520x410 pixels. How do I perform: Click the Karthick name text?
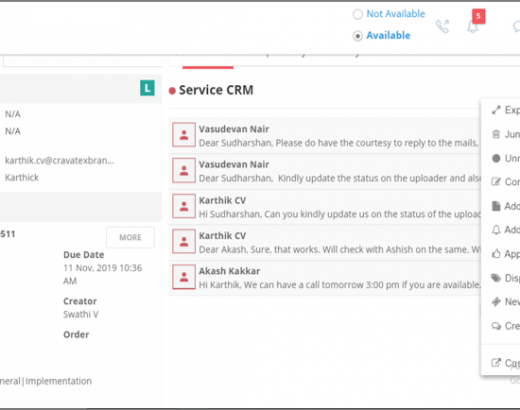pos(22,177)
